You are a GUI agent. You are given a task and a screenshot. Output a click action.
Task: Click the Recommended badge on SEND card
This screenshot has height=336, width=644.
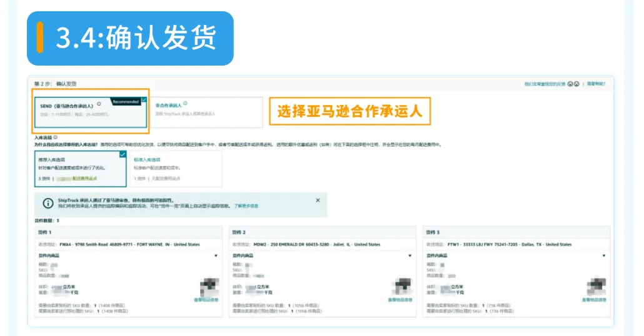pyautogui.click(x=126, y=102)
